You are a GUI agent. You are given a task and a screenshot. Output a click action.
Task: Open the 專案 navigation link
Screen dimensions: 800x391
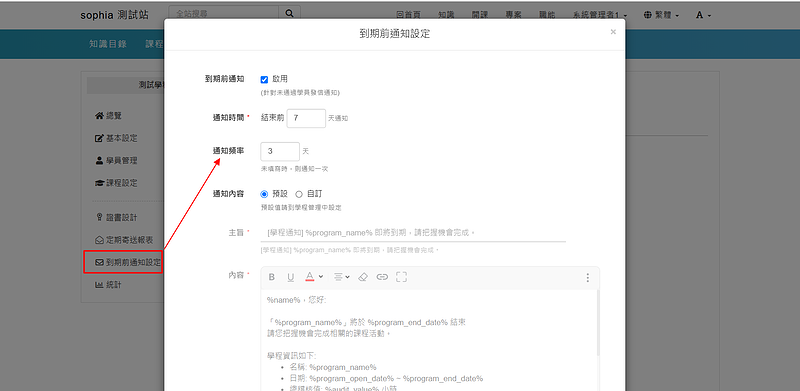click(x=513, y=15)
